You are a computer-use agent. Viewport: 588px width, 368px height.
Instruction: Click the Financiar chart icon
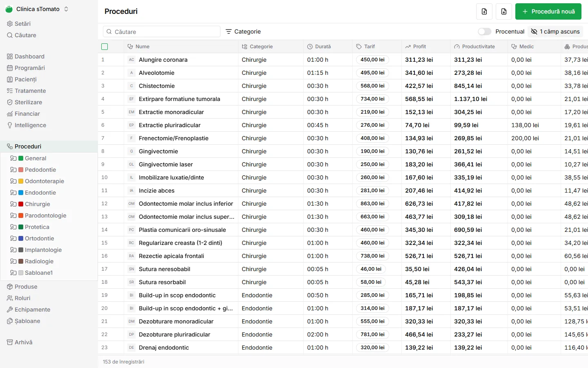click(10, 114)
